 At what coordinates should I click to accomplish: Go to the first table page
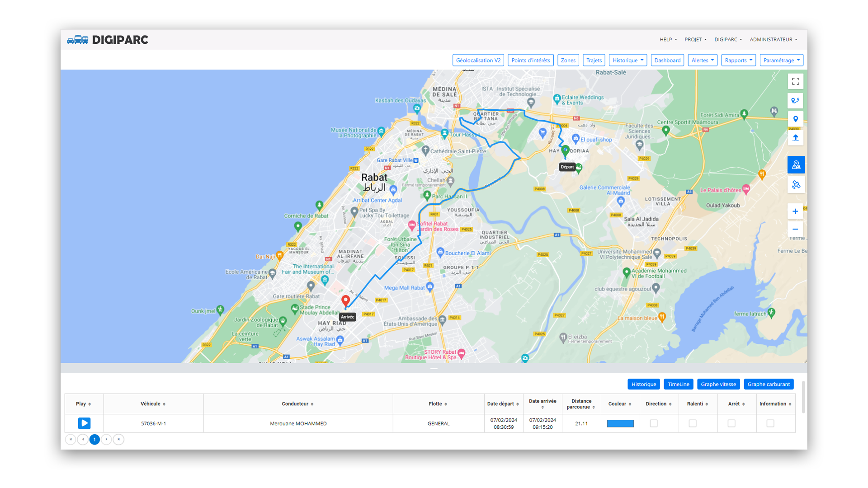pos(71,439)
